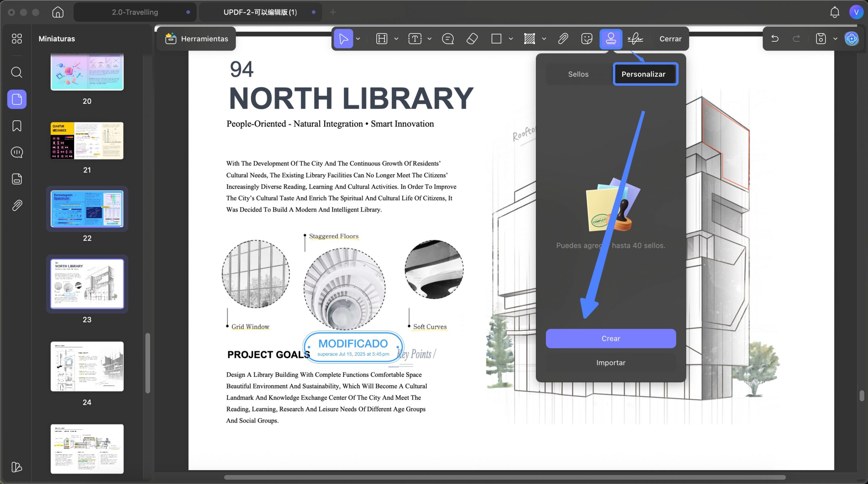Expand the text box tool dropdown arrow
The width and height of the screenshot is (868, 484).
[x=429, y=39]
